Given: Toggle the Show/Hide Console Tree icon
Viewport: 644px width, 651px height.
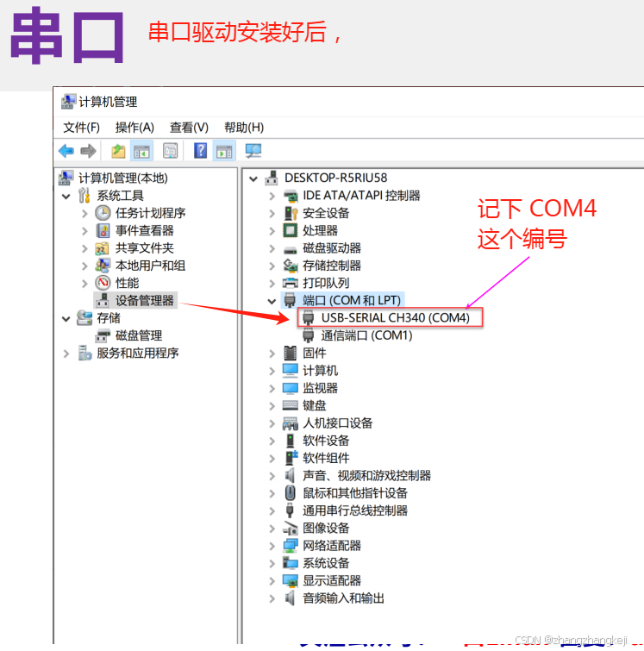Looking at the screenshot, I should [x=141, y=151].
